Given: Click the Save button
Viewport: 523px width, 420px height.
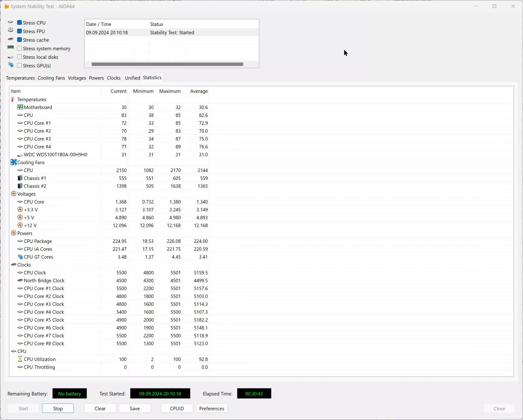Looking at the screenshot, I should click(x=135, y=408).
